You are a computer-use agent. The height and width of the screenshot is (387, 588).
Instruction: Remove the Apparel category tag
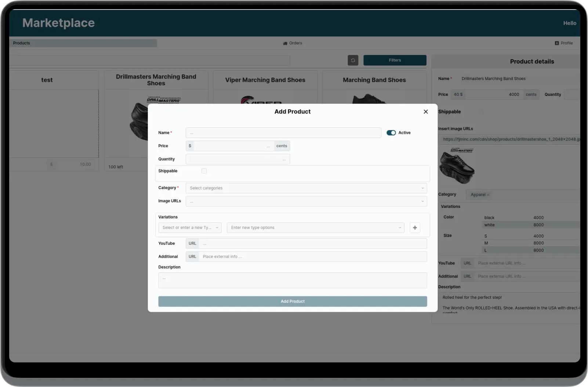pyautogui.click(x=488, y=195)
